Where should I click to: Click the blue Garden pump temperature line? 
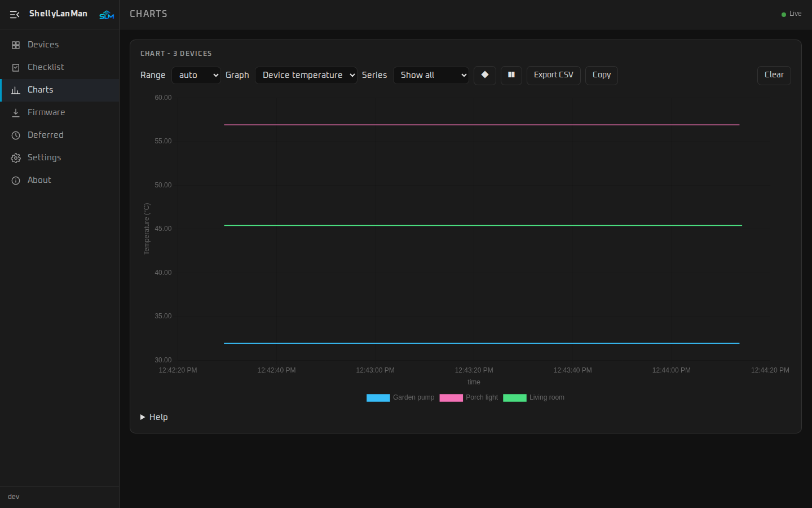[x=482, y=343]
